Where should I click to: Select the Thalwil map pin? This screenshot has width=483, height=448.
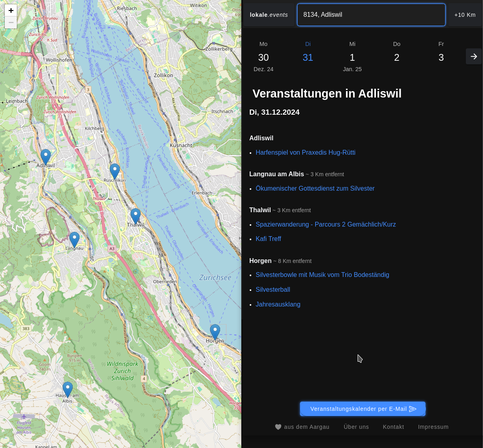pos(135,215)
